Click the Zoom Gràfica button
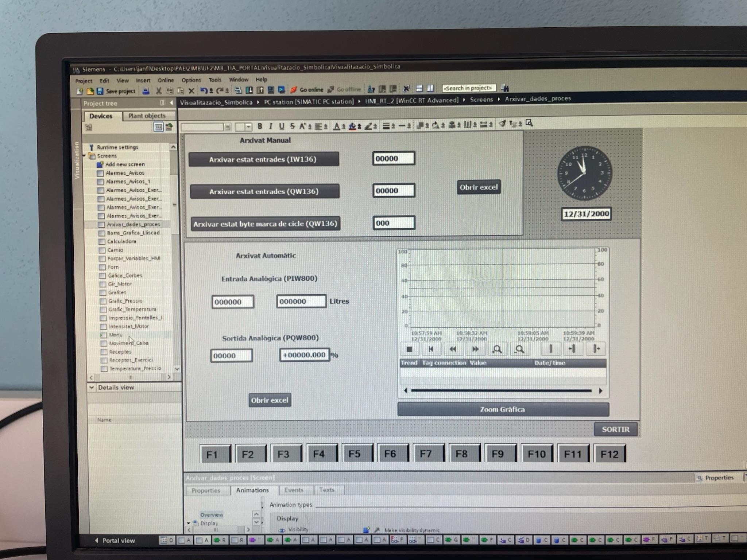The width and height of the screenshot is (747, 560). (x=503, y=409)
